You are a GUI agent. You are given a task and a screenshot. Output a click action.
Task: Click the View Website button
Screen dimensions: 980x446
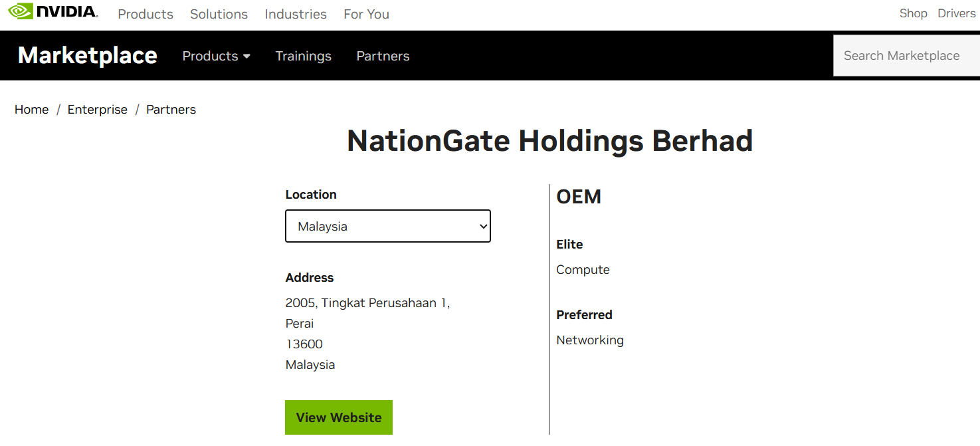click(x=339, y=417)
